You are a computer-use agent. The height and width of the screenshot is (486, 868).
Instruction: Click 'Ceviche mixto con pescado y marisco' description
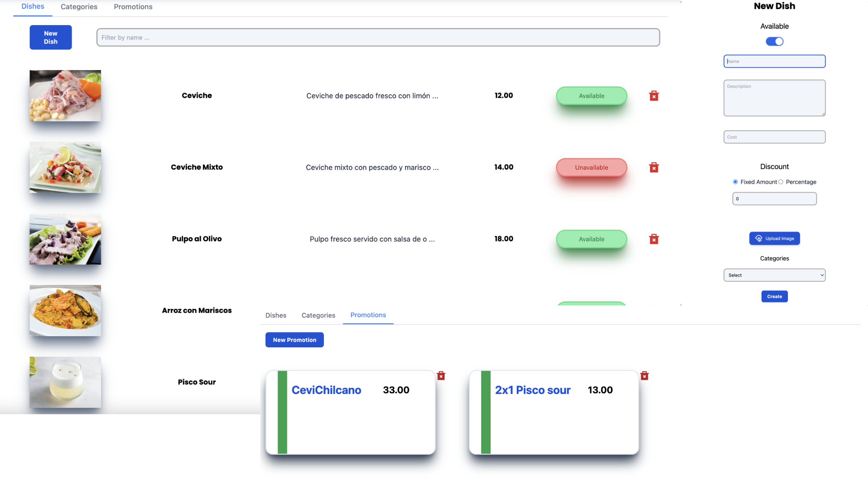(x=372, y=167)
